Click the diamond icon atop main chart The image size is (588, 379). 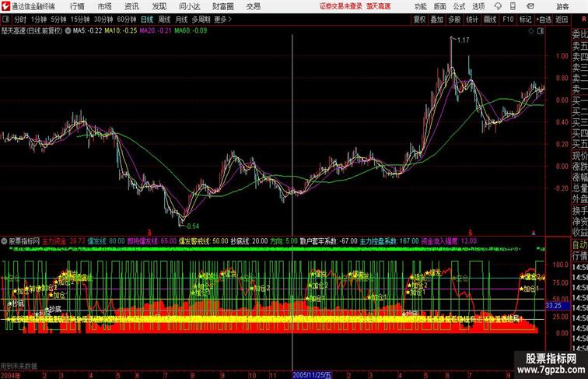coord(531,31)
